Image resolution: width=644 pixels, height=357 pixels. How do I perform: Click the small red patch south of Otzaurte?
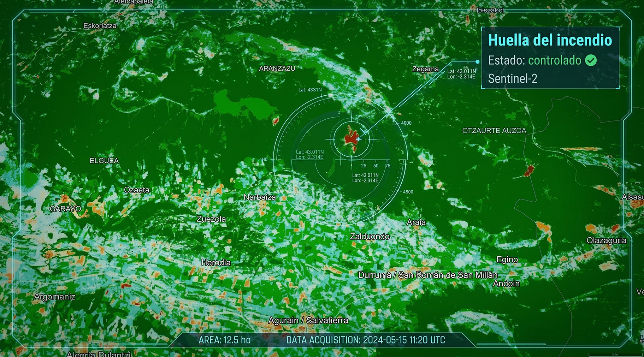pyautogui.click(x=529, y=171)
